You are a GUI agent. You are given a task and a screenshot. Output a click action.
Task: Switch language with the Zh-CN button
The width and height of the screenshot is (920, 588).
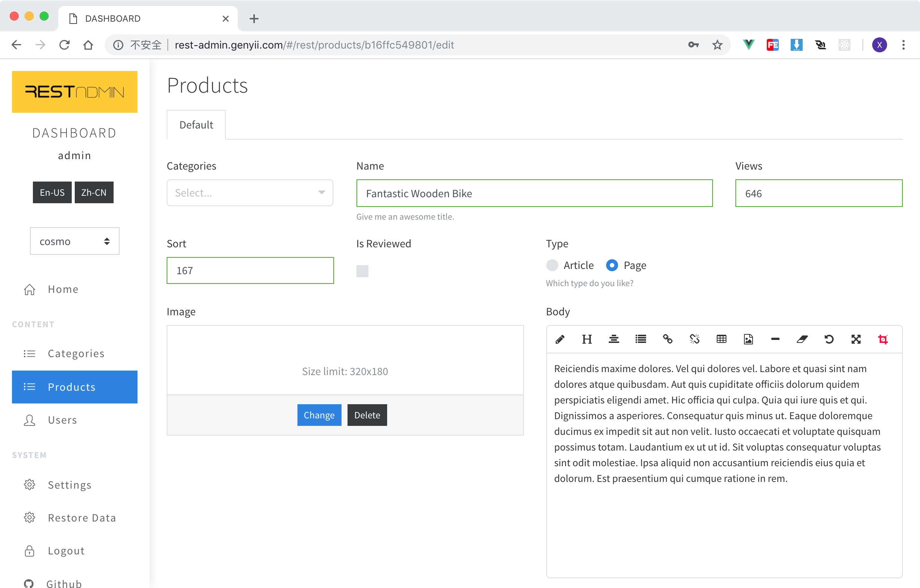click(93, 192)
